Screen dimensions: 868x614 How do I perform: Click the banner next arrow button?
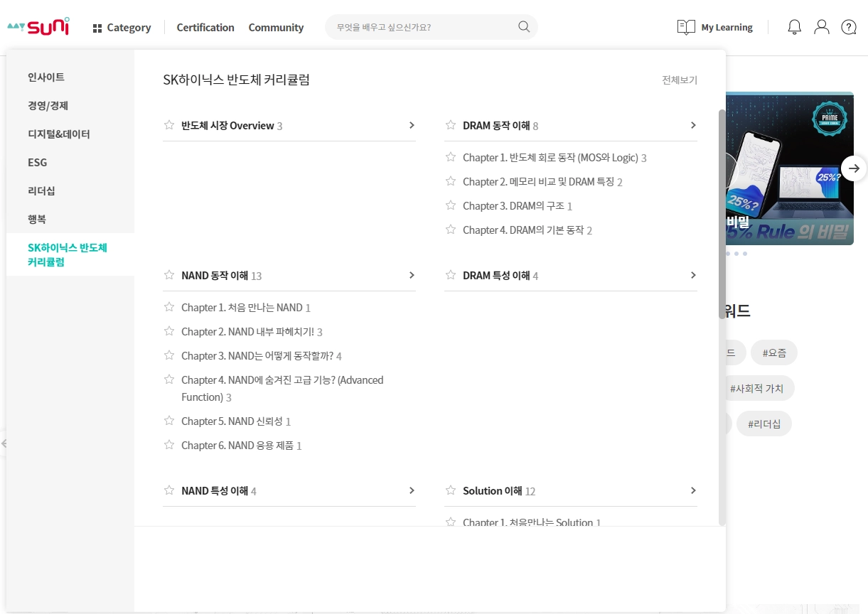click(854, 168)
